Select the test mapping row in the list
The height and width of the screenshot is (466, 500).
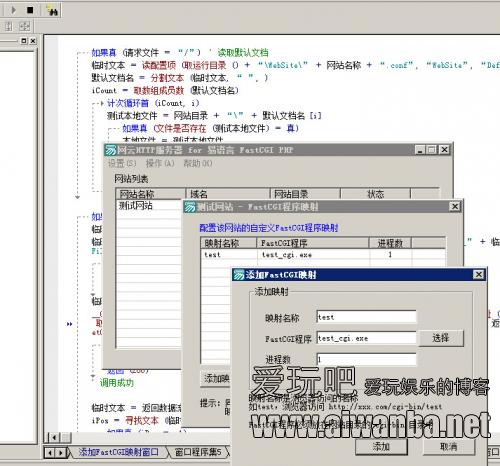pos(323,255)
